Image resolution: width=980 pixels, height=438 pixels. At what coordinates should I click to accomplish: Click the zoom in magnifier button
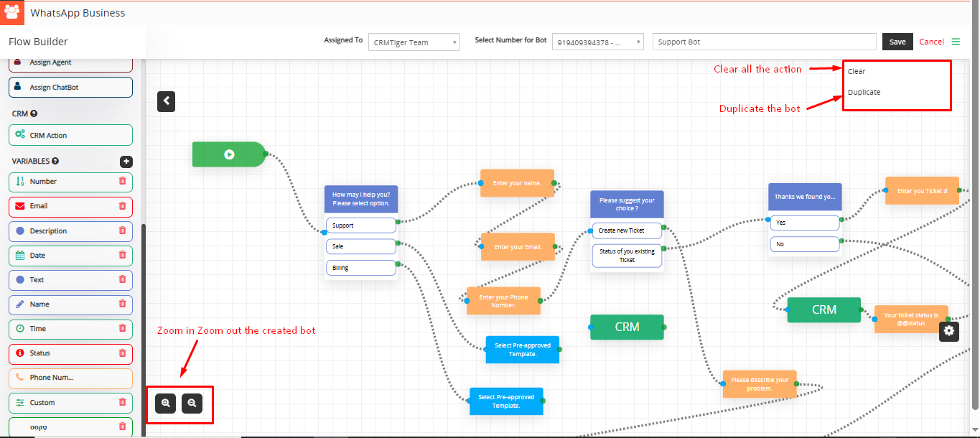click(x=166, y=404)
